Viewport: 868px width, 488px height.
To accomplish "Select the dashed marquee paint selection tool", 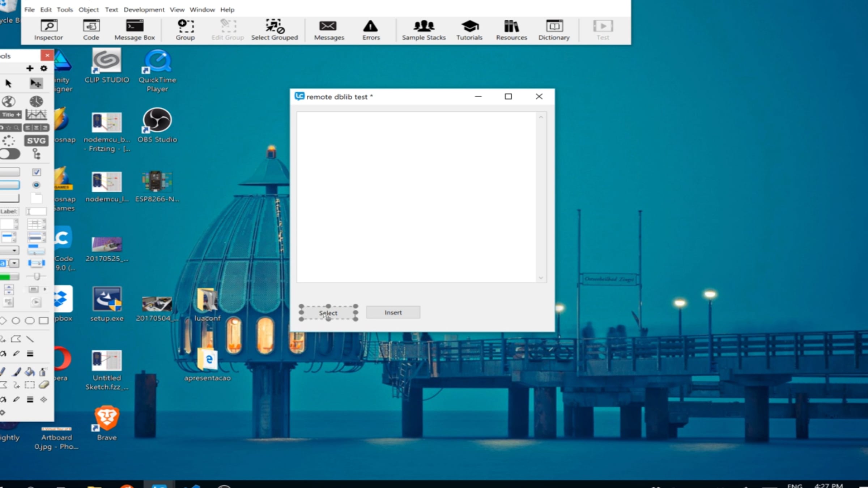I will coord(30,385).
